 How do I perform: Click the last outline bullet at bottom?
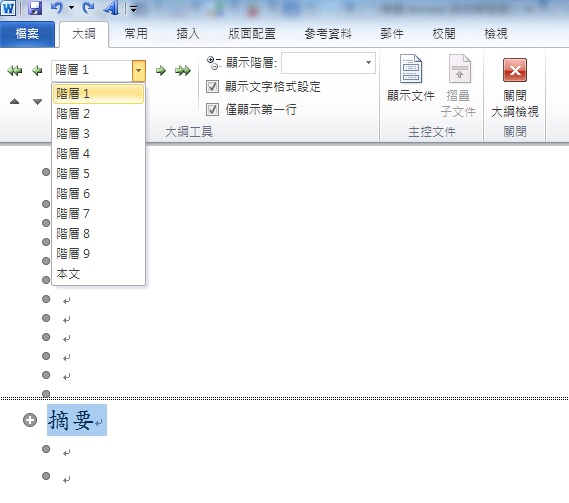pos(46,476)
